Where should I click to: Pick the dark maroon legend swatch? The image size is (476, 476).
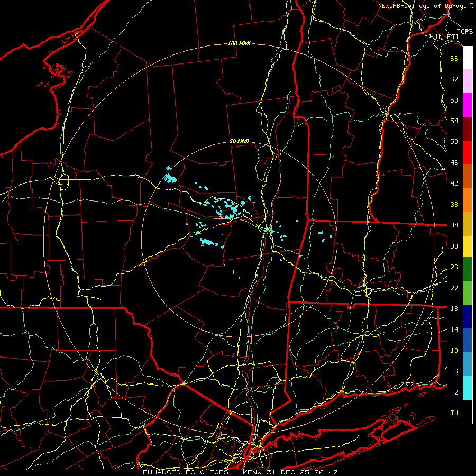coord(467,129)
